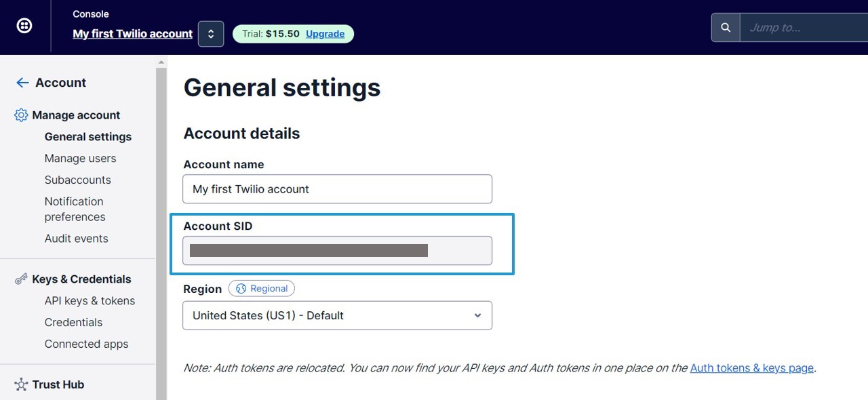Click the Trust Hub icon
Image resolution: width=868 pixels, height=400 pixels.
(21, 384)
